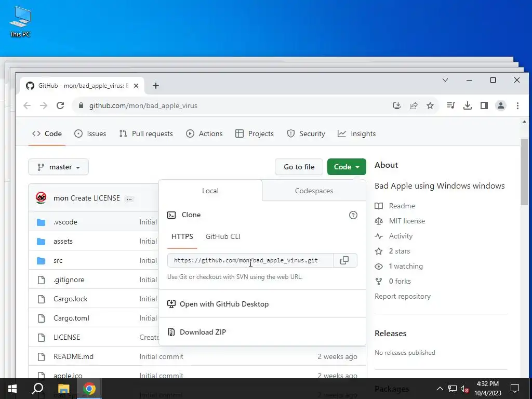Click the This PC desktop icon
The width and height of the screenshot is (532, 399).
point(20,21)
